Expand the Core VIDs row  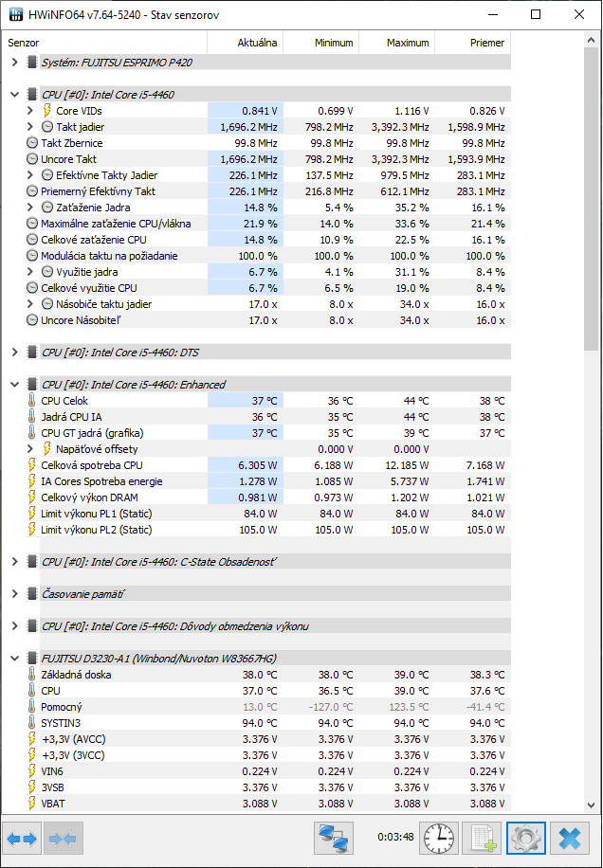[x=30, y=111]
